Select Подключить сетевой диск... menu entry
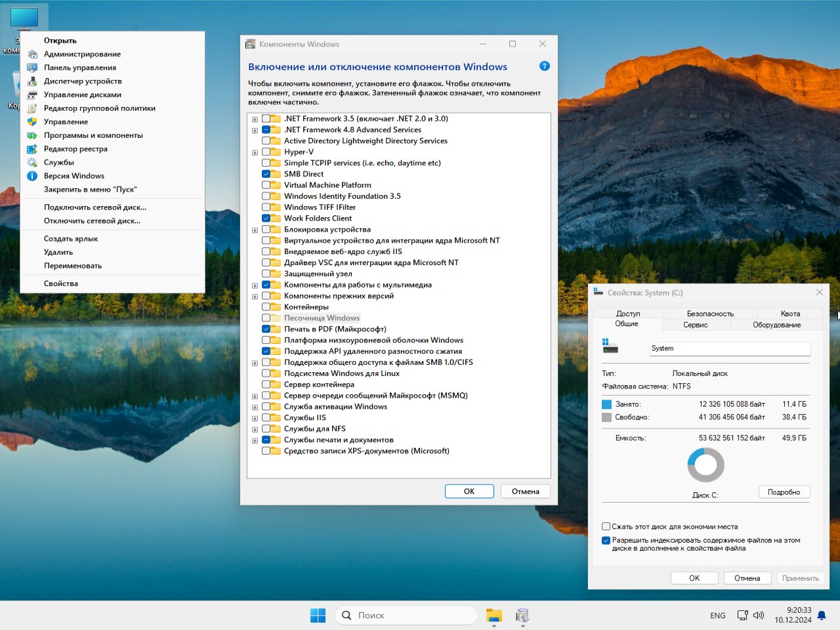Viewport: 840px width, 630px height. pos(112,207)
